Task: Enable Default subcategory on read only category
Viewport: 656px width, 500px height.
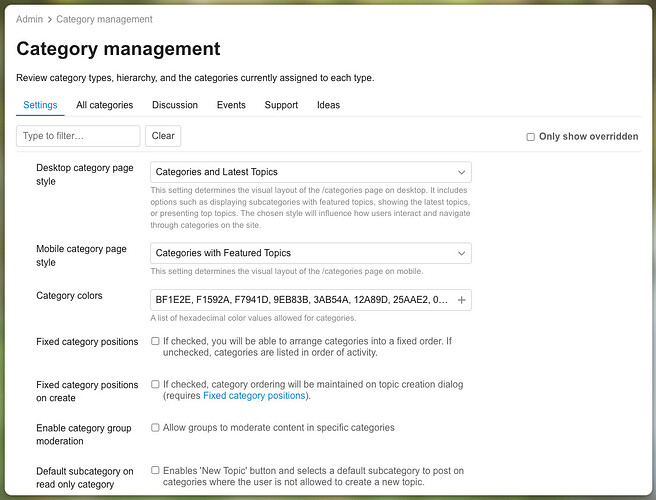Action: pos(155,470)
